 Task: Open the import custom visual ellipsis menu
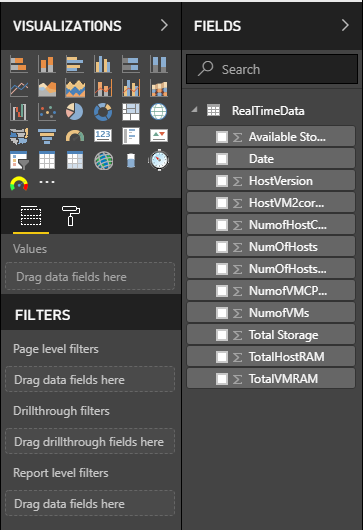click(47, 182)
